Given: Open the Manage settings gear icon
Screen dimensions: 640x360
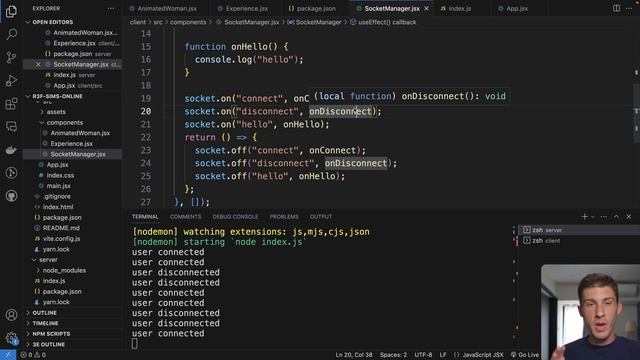Looking at the screenshot, I should tap(11, 338).
